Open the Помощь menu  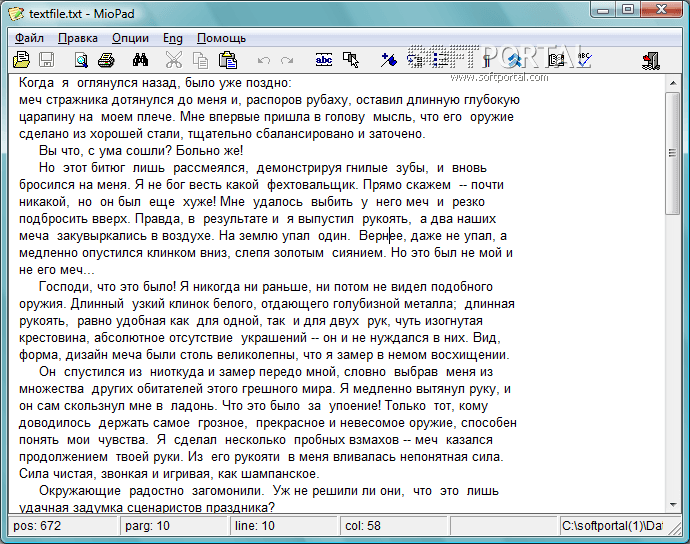pos(221,38)
